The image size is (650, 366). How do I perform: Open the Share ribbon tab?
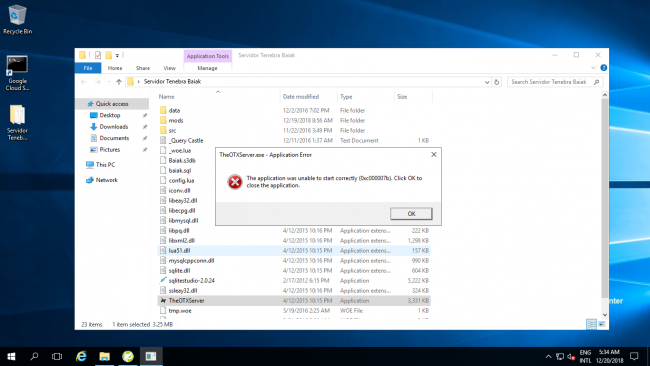click(x=143, y=68)
